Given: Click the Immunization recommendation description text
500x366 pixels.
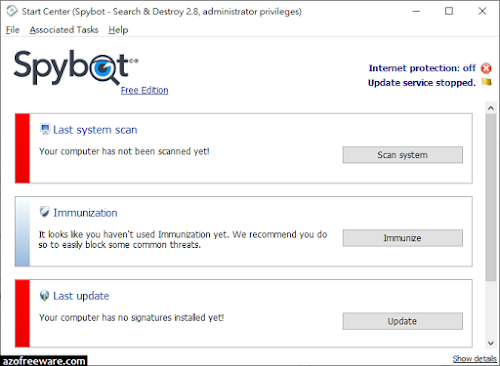Looking at the screenshot, I should click(183, 239).
